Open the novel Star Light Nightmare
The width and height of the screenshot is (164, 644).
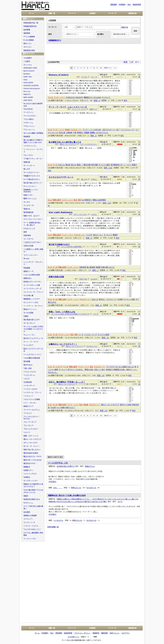(x=61, y=212)
